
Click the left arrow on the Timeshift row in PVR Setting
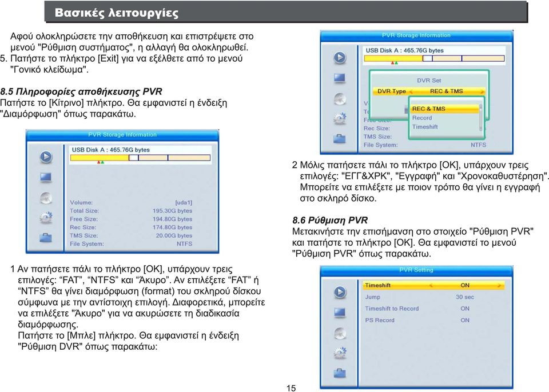point(431,285)
